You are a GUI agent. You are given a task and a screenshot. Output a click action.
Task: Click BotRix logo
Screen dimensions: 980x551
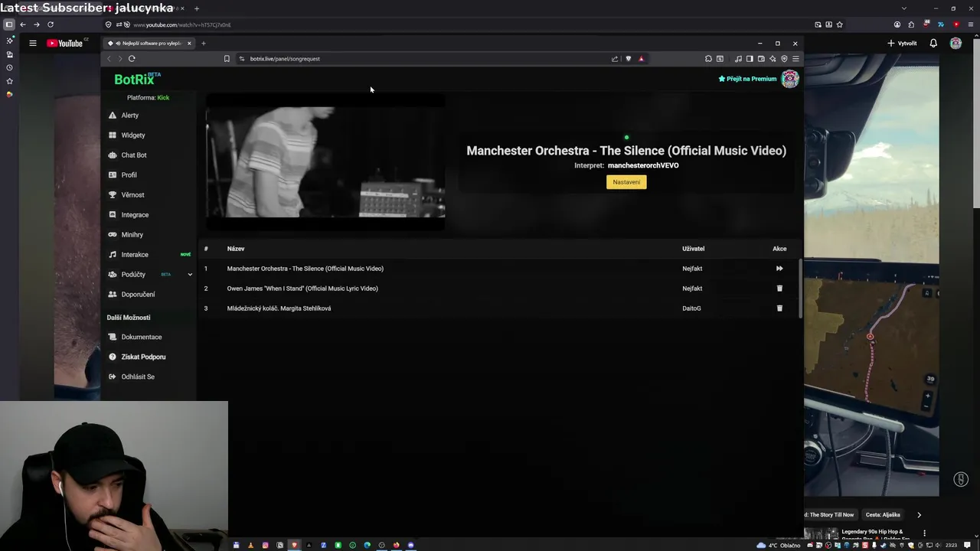137,79
